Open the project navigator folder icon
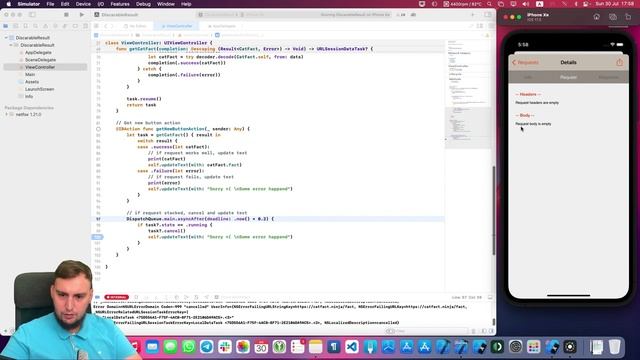The height and width of the screenshot is (360, 640). [6, 26]
